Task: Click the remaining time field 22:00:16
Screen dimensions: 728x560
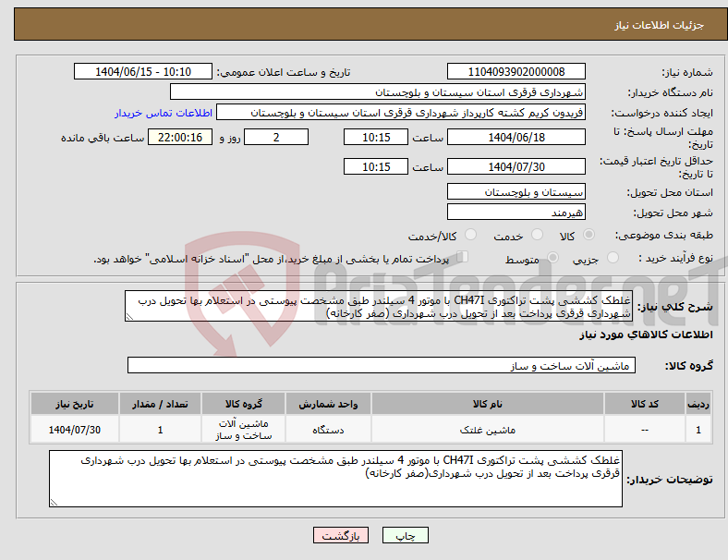Action: coord(180,138)
